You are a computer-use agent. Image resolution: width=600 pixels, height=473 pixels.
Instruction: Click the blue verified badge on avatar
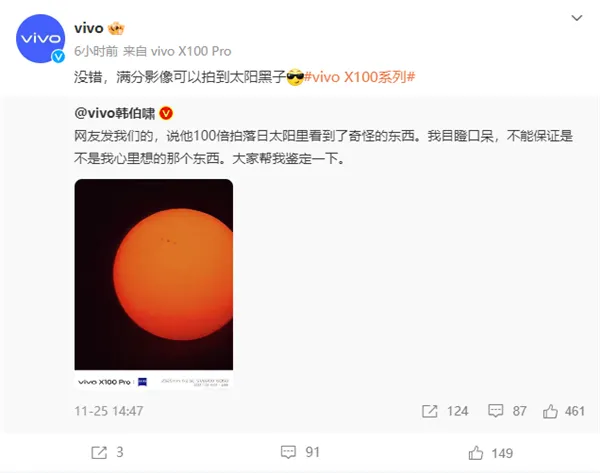[x=58, y=57]
